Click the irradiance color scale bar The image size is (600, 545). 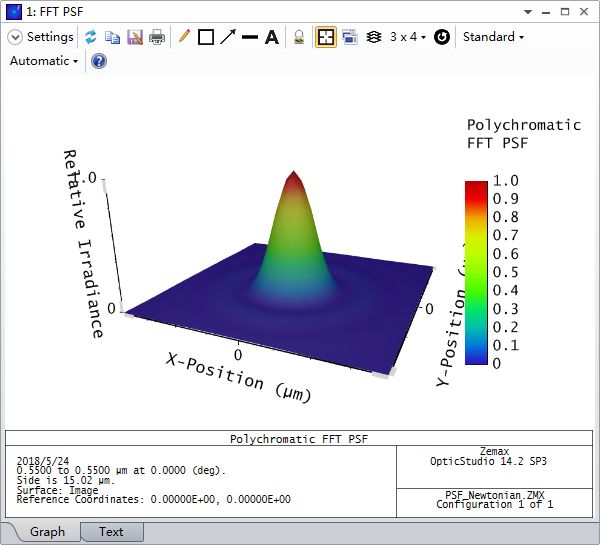(476, 272)
